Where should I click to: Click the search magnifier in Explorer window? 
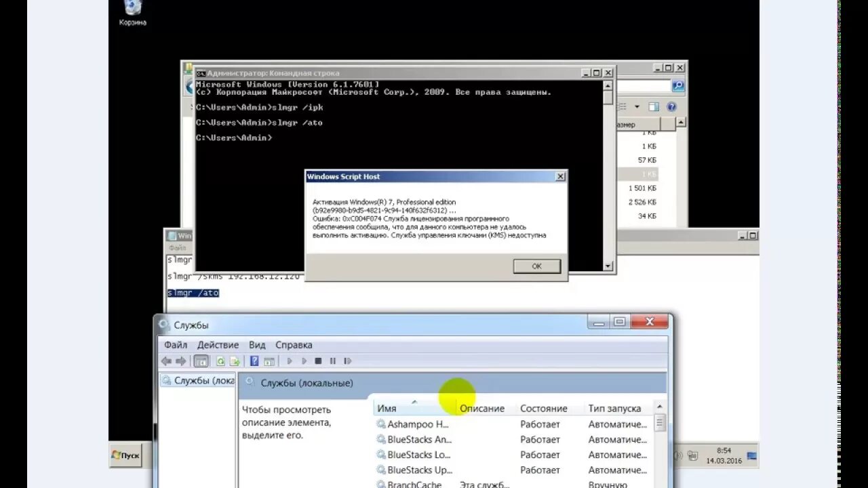coord(677,86)
